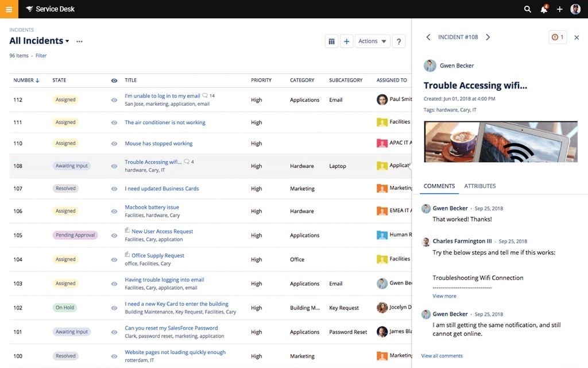
Task: Click the plus icon to add an incident
Action: [347, 41]
